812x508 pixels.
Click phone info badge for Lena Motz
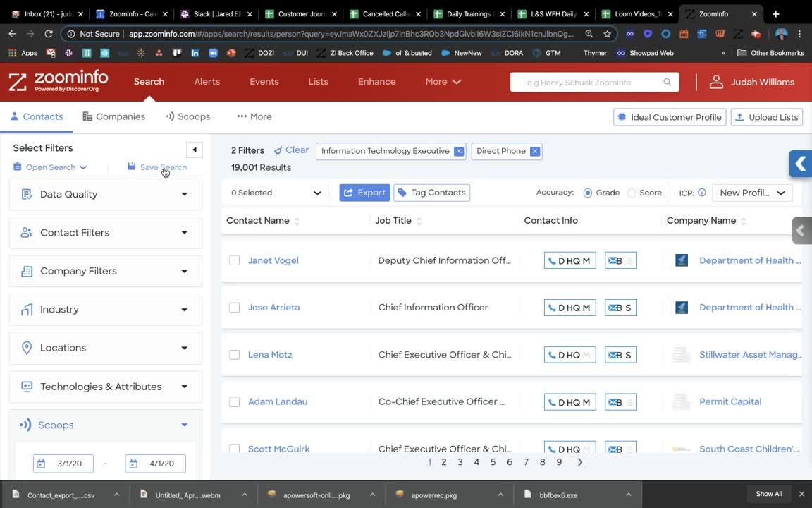click(x=570, y=355)
